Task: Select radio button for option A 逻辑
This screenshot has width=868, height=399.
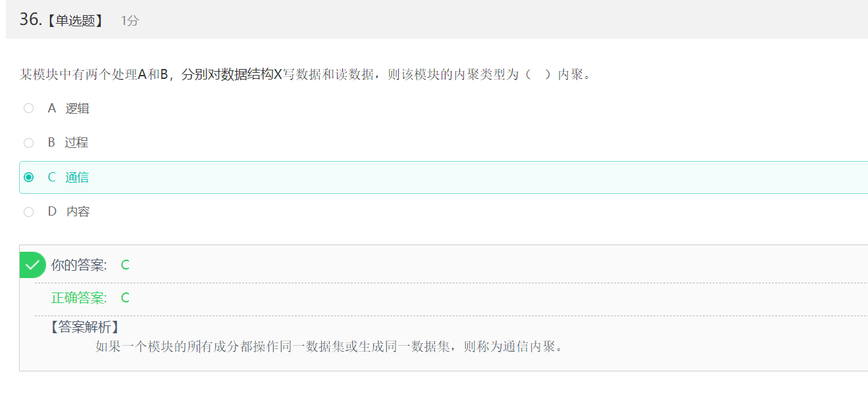Action: coord(28,108)
